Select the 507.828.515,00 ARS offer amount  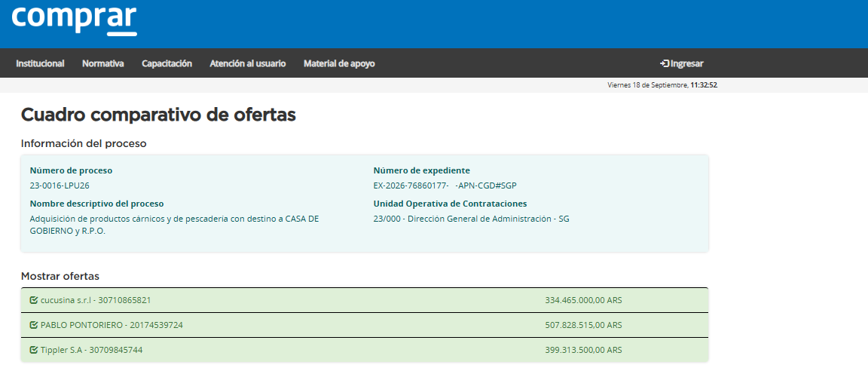(583, 325)
